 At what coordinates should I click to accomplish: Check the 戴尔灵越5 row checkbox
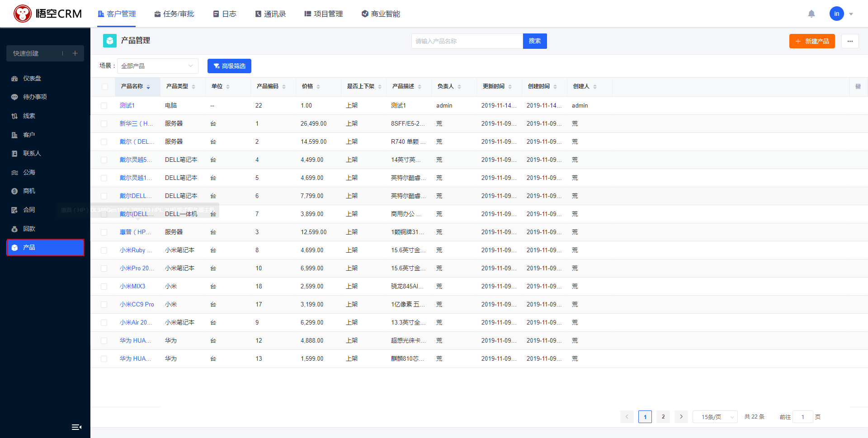(104, 160)
